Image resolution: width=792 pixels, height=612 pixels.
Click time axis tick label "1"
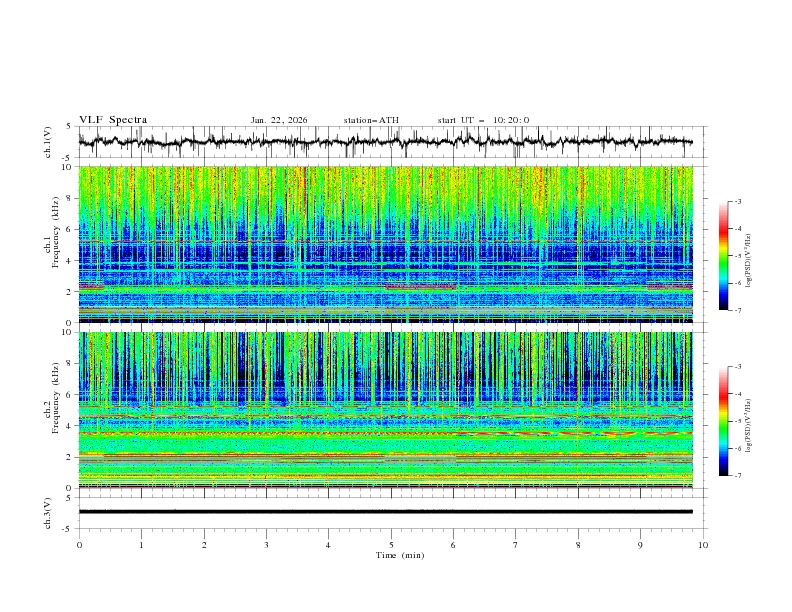(141, 545)
